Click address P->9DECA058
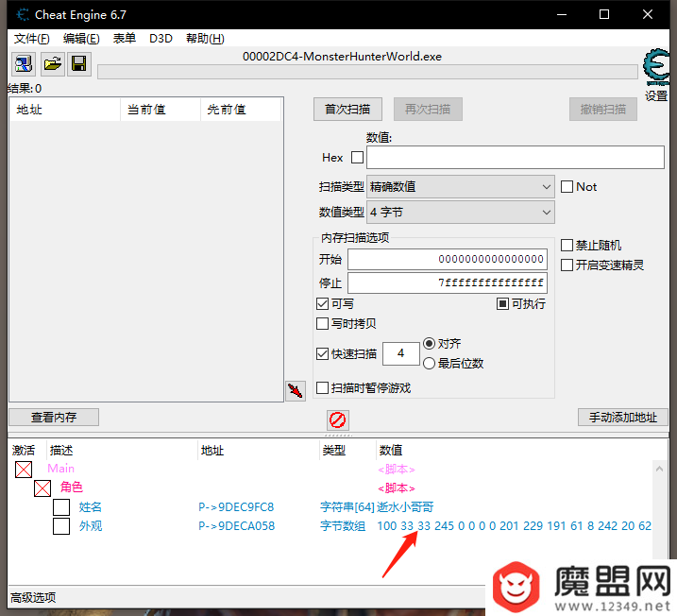Viewport: 677px width, 616px height. 236,526
